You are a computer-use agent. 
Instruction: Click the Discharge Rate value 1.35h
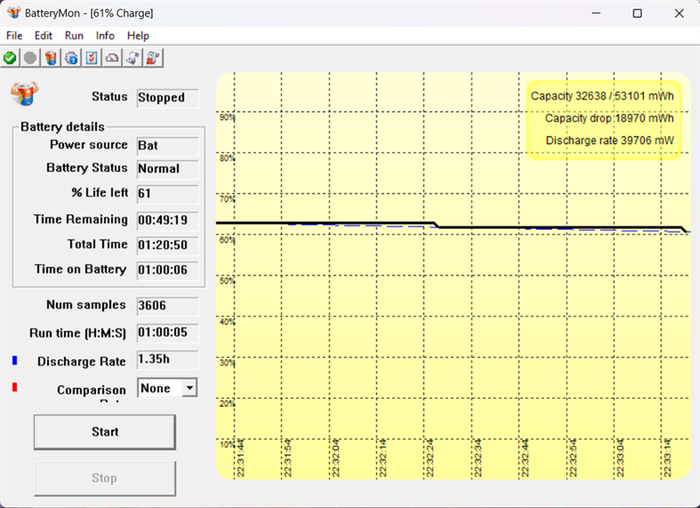[x=167, y=359]
